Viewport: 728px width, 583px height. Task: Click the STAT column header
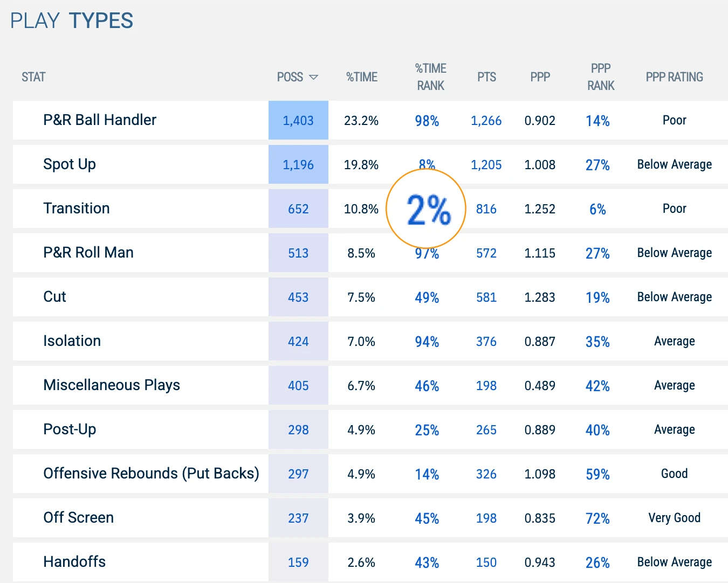pos(33,77)
